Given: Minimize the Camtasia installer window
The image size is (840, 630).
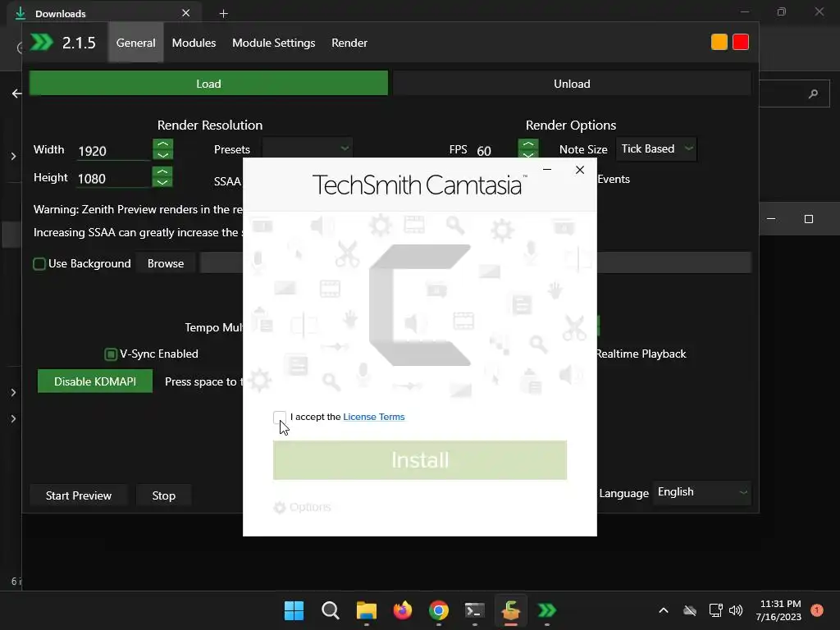Looking at the screenshot, I should tap(547, 170).
